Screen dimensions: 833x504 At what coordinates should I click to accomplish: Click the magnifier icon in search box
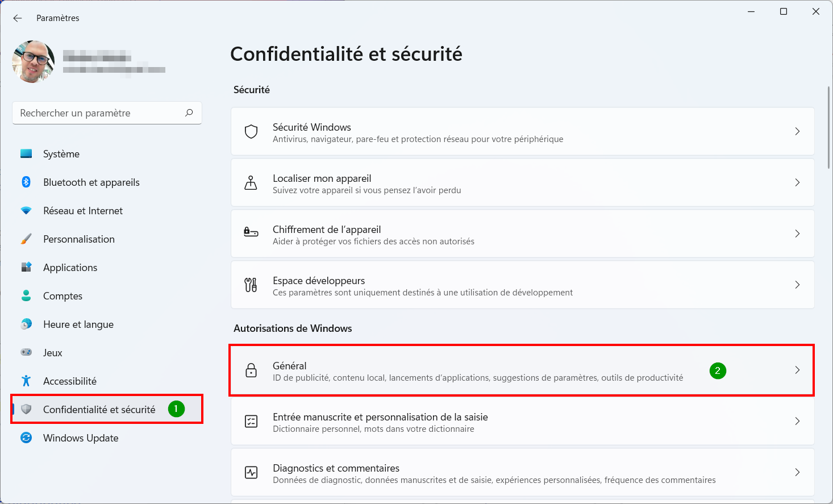click(189, 113)
